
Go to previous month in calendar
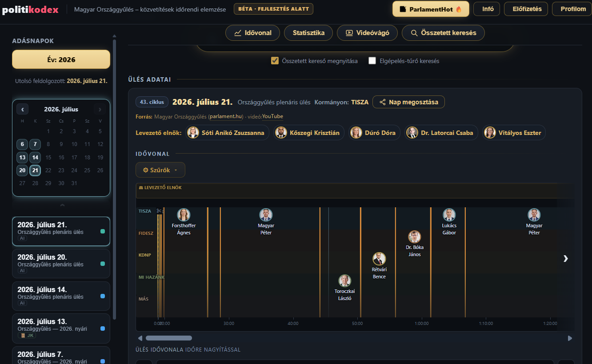point(22,109)
